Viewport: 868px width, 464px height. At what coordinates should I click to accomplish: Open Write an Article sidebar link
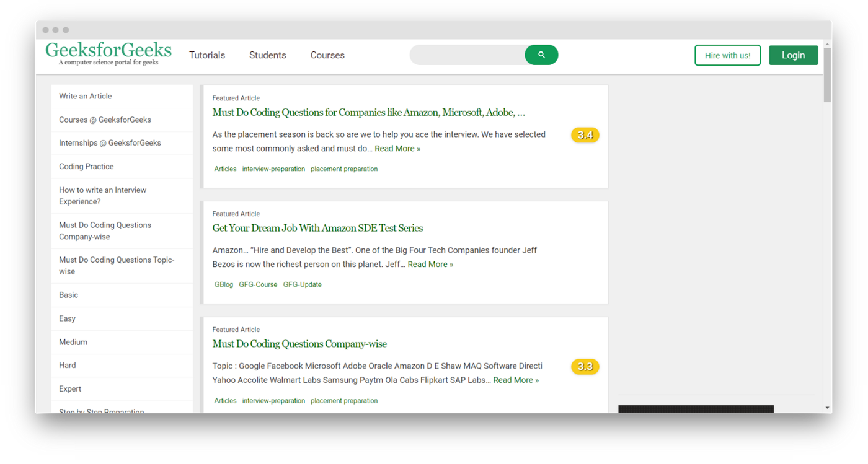[86, 97]
